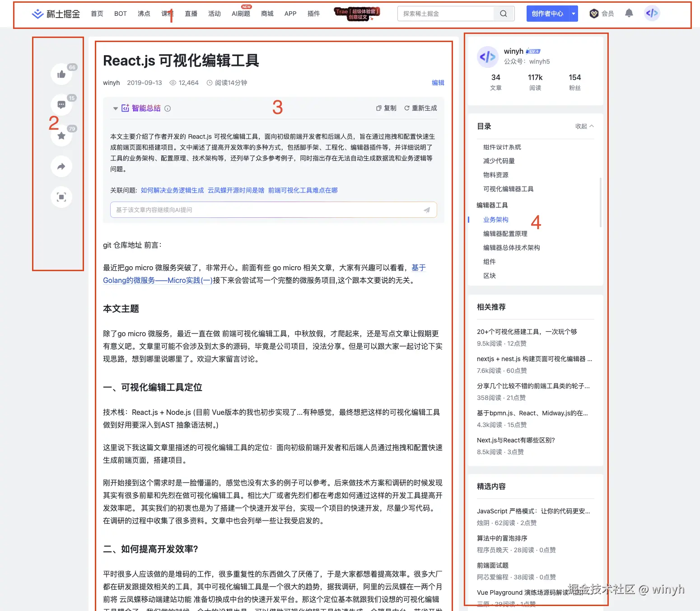Open the 创作者中心 dropdown arrow
Screen dimensions: 700x611
pyautogui.click(x=573, y=13)
